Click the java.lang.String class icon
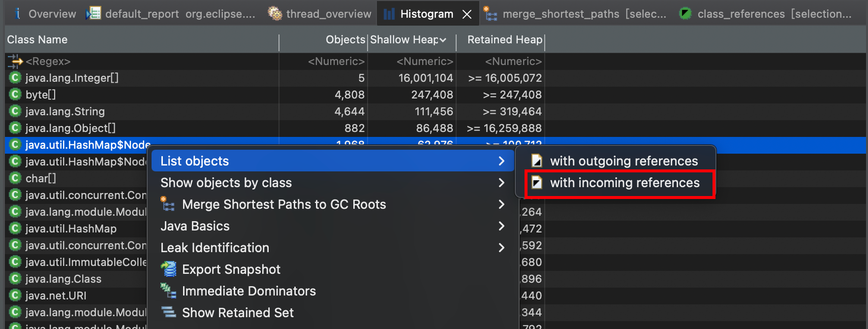Screen dimensions: 868x329 click(15, 111)
